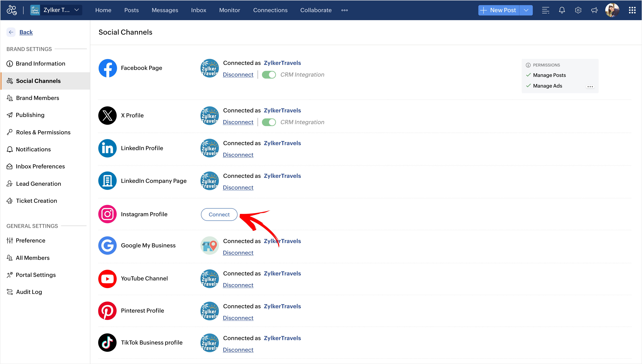The height and width of the screenshot is (364, 642).
Task: Disconnect the Pinterest Profile
Action: (x=238, y=318)
